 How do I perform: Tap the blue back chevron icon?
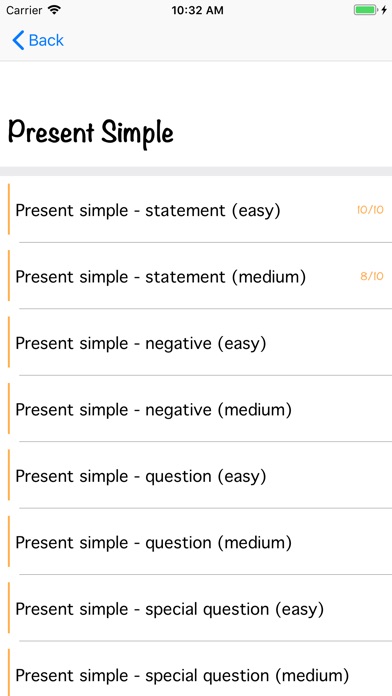coord(18,40)
